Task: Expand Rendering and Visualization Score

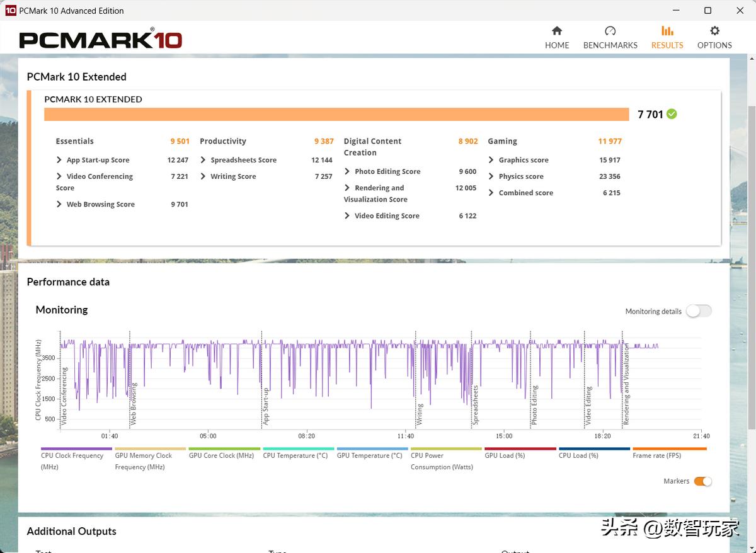Action: tap(347, 188)
